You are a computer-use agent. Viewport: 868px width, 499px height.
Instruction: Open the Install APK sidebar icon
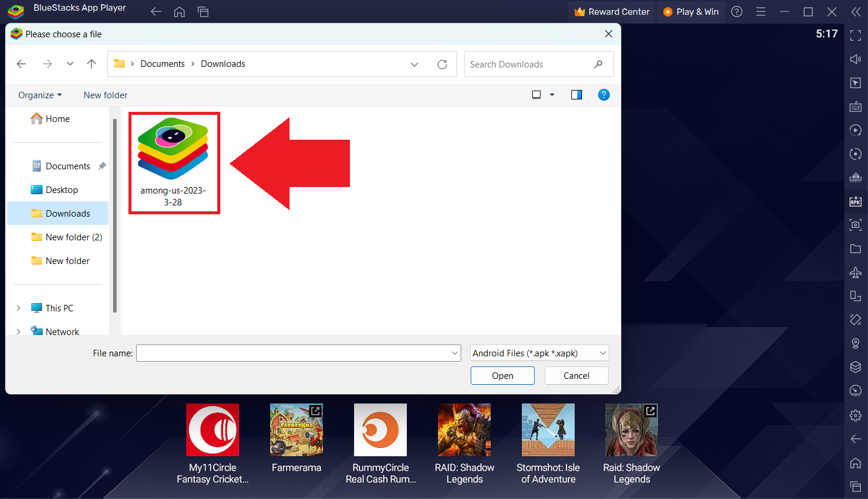pos(856,201)
